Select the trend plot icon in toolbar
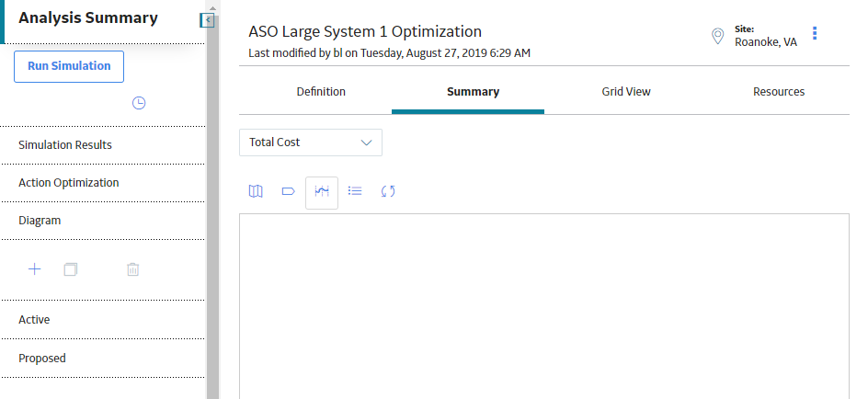Image resolution: width=868 pixels, height=399 pixels. tap(322, 192)
